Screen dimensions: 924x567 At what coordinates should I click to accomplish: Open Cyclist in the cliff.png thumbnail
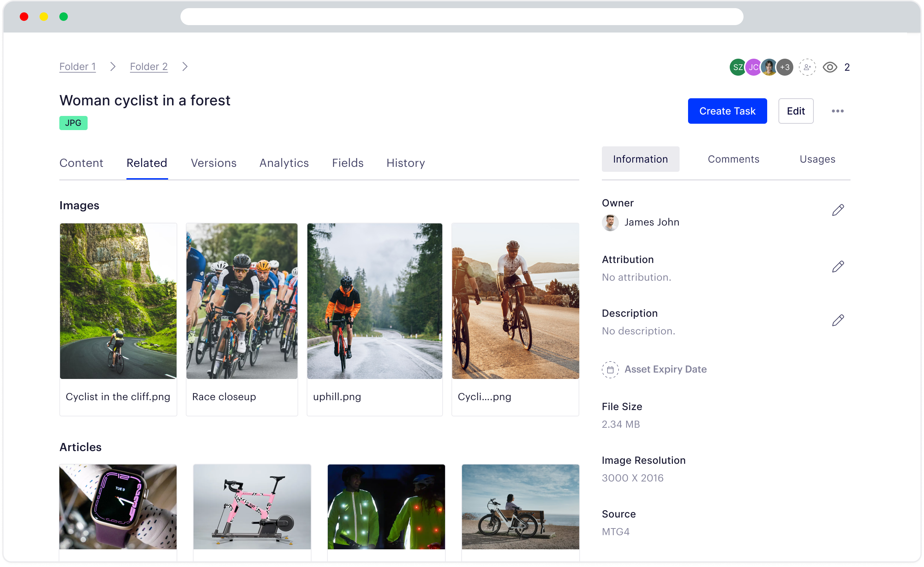pos(118,301)
